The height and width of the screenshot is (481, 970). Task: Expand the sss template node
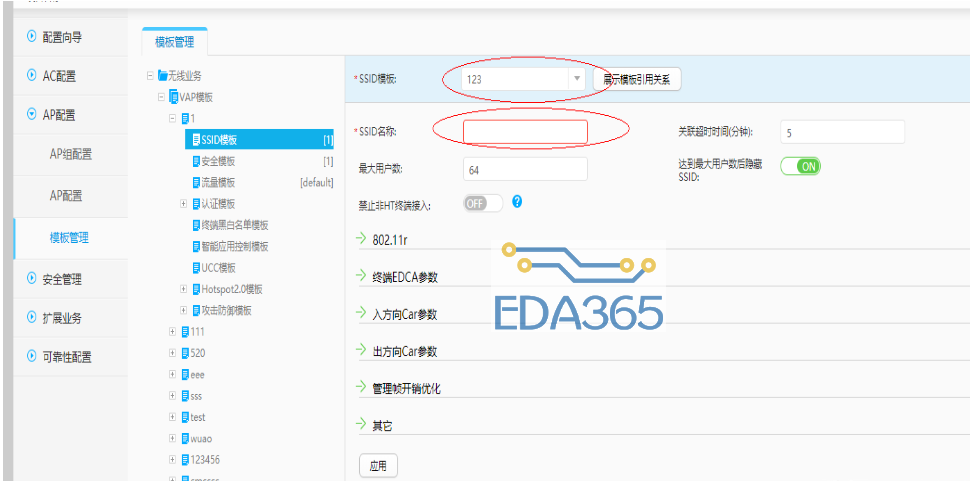[x=173, y=396]
